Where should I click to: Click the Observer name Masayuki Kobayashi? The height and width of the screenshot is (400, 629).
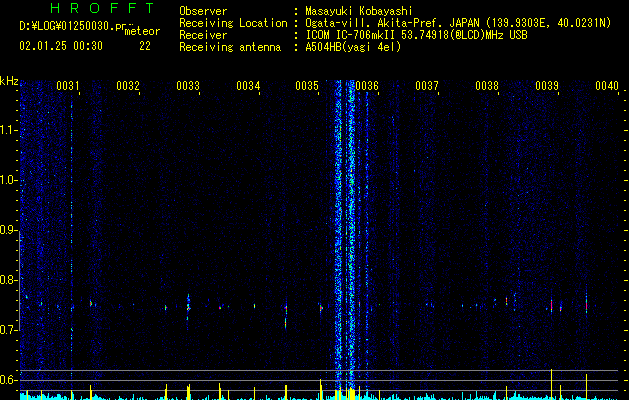359,11
